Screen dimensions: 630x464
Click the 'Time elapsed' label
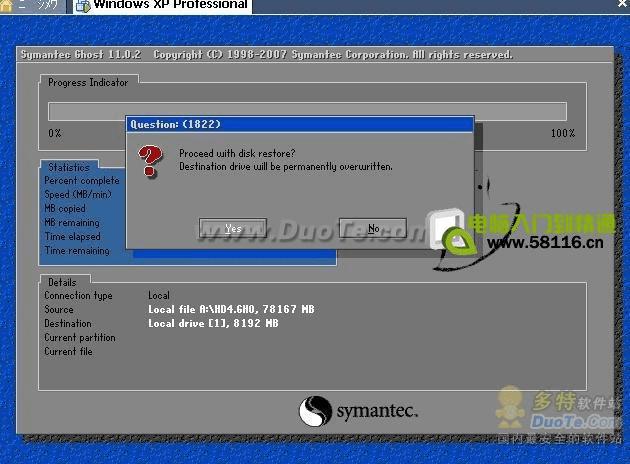[72, 237]
